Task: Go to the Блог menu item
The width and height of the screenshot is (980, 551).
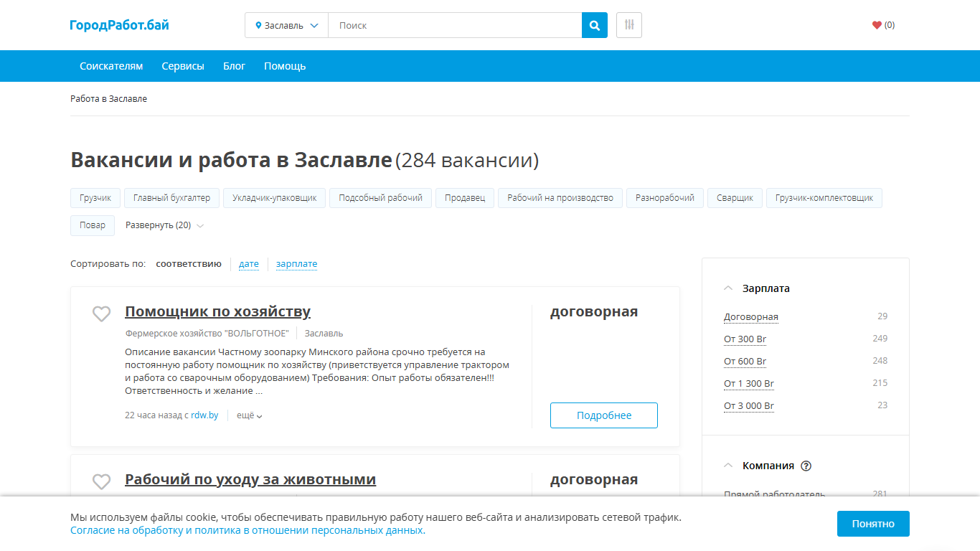Action: tap(234, 66)
